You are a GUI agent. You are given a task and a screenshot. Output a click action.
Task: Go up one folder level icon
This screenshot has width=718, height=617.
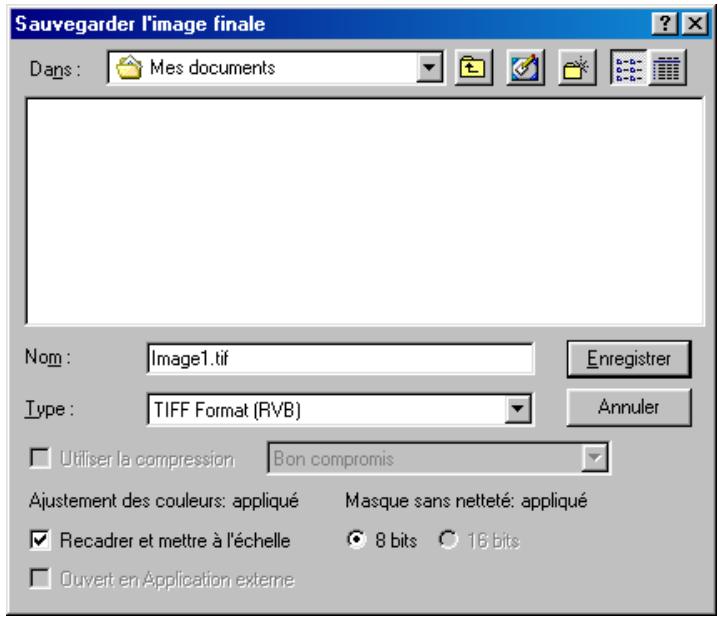pyautogui.click(x=473, y=68)
